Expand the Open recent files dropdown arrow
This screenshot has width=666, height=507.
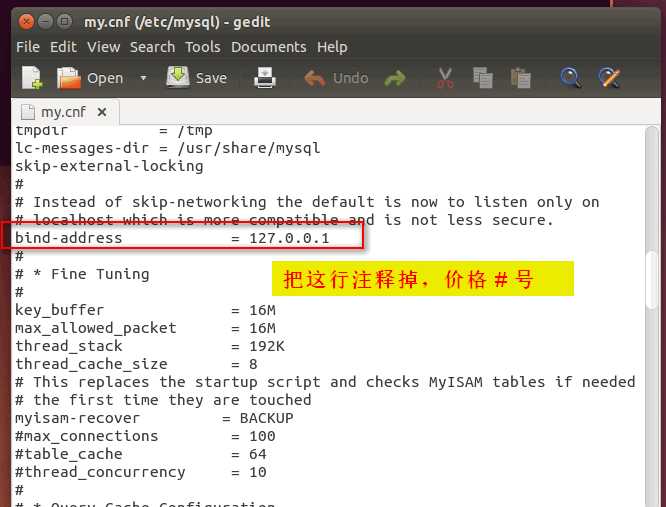pos(143,78)
